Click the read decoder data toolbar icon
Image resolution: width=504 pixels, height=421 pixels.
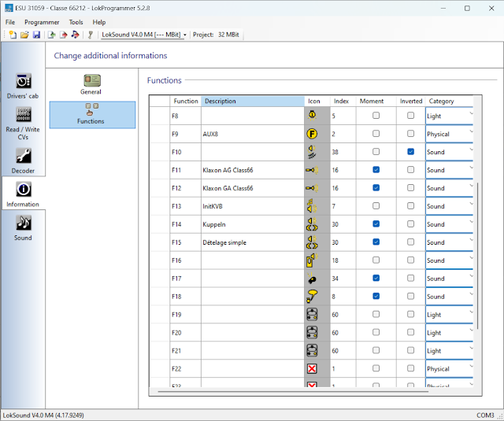coord(52,35)
